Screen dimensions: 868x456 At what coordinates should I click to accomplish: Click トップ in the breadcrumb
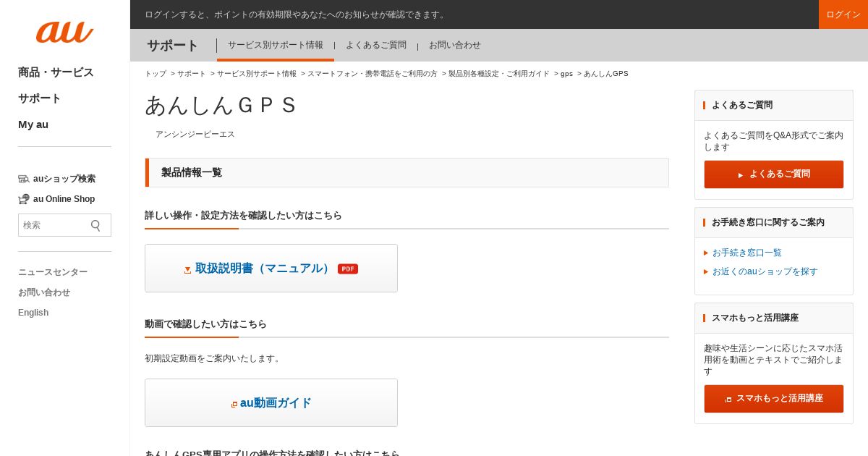156,74
